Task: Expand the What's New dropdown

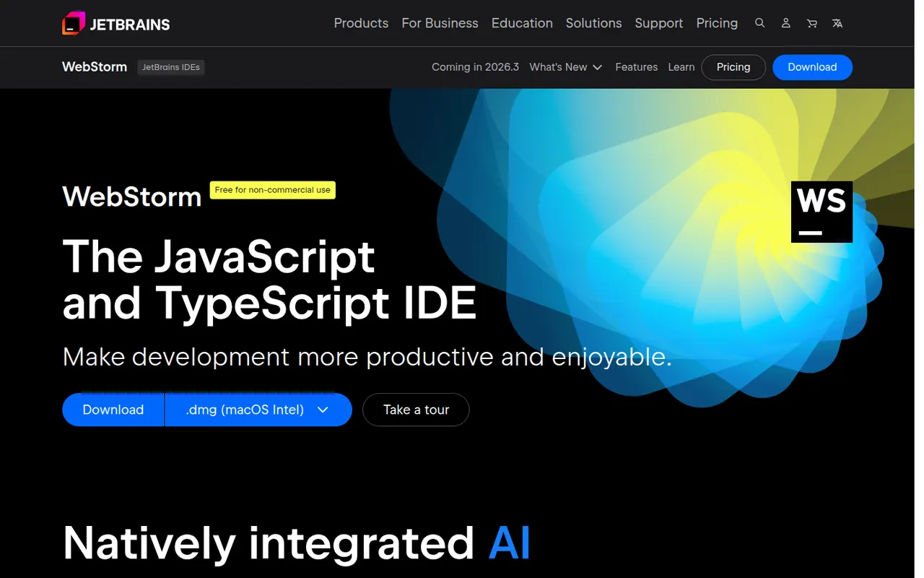Action: [x=566, y=67]
